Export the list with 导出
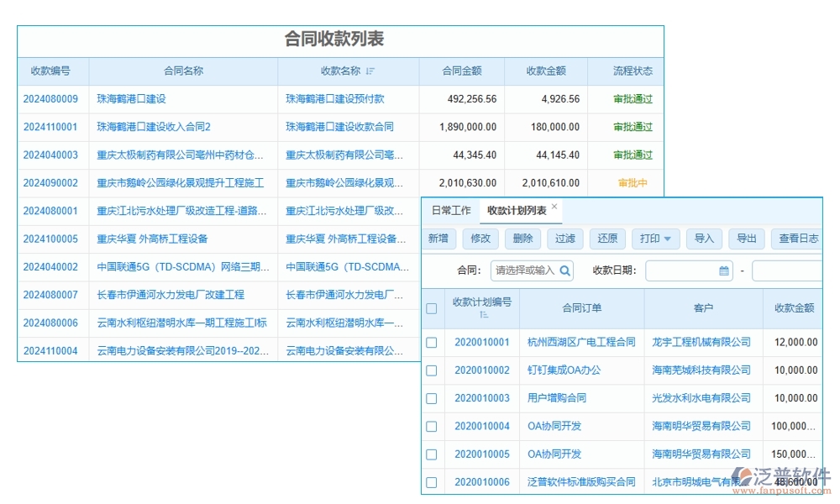The image size is (840, 504). [746, 239]
